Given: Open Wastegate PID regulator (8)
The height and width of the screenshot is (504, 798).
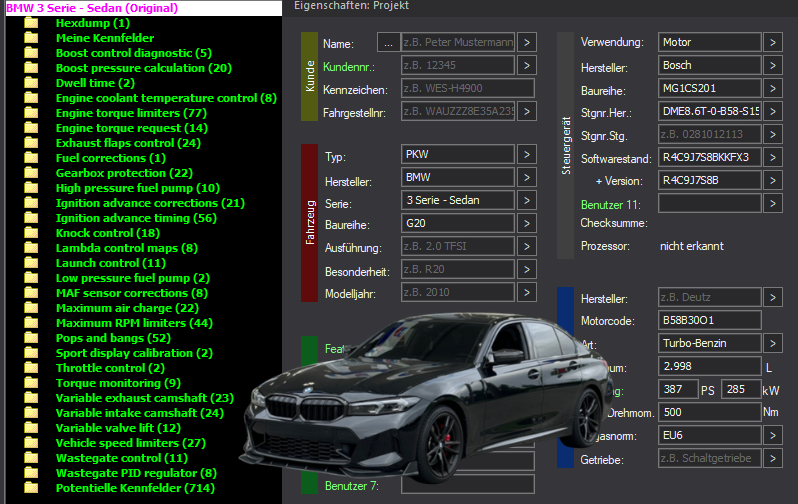Looking at the screenshot, I should tap(136, 473).
